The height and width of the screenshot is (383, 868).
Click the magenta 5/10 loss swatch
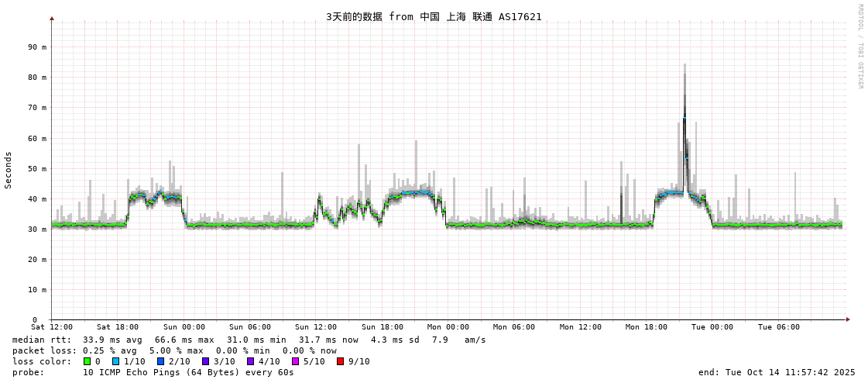click(x=295, y=361)
